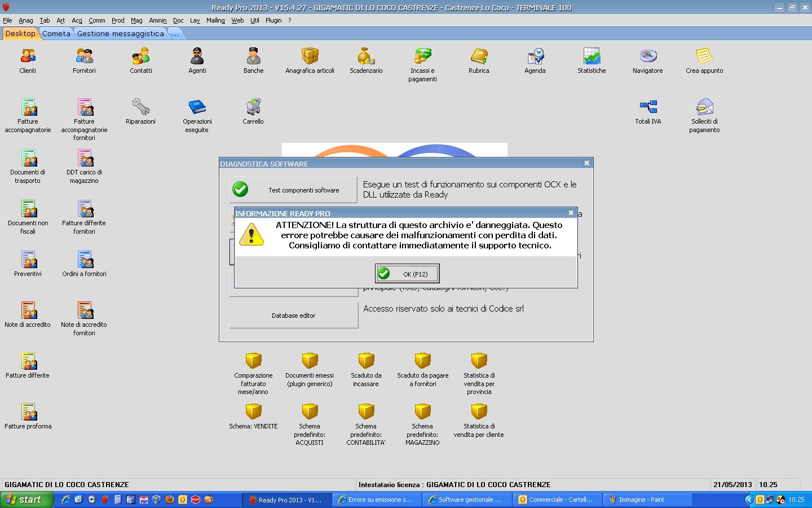Viewport: 812px width, 508px height.
Task: Open the Fornitori desktop icon
Action: [84, 56]
